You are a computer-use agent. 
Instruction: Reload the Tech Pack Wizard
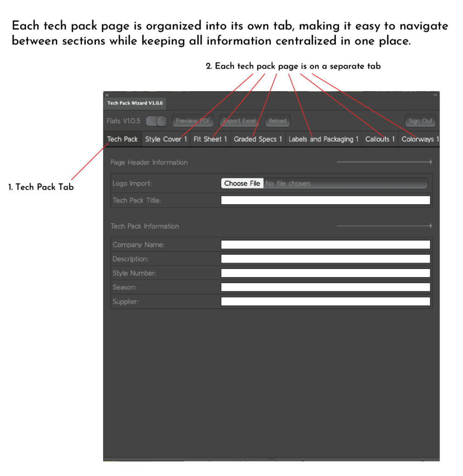[x=278, y=121]
